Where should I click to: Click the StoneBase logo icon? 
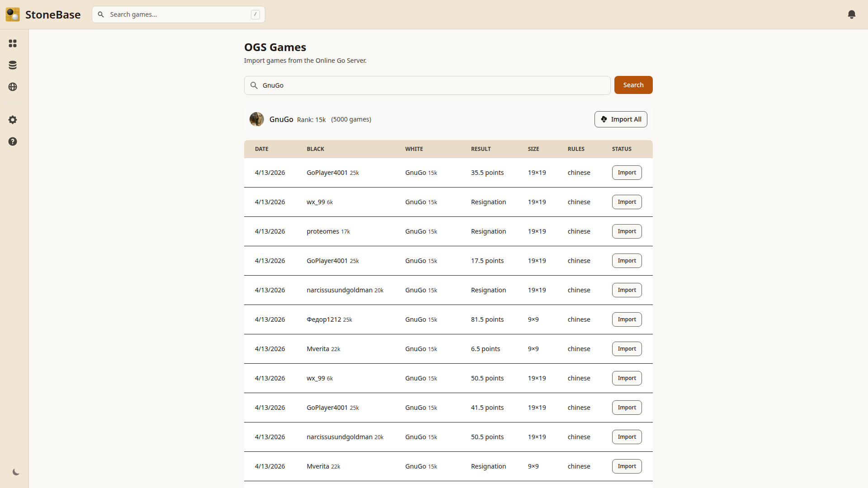point(13,14)
